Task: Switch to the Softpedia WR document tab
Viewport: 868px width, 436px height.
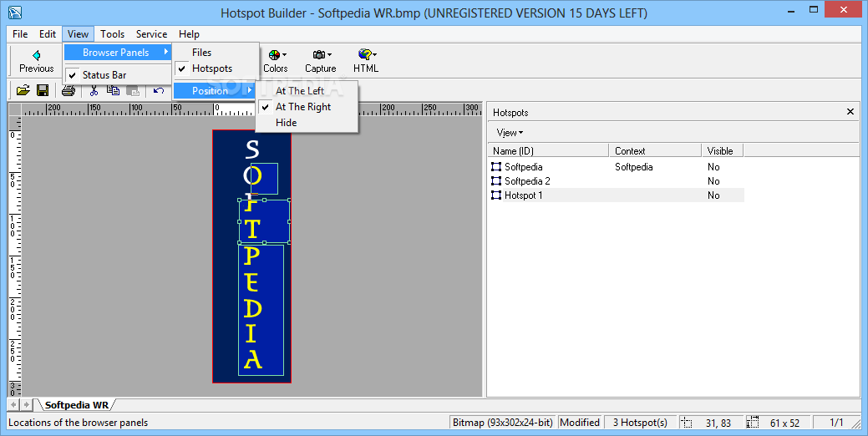Action: (x=76, y=405)
